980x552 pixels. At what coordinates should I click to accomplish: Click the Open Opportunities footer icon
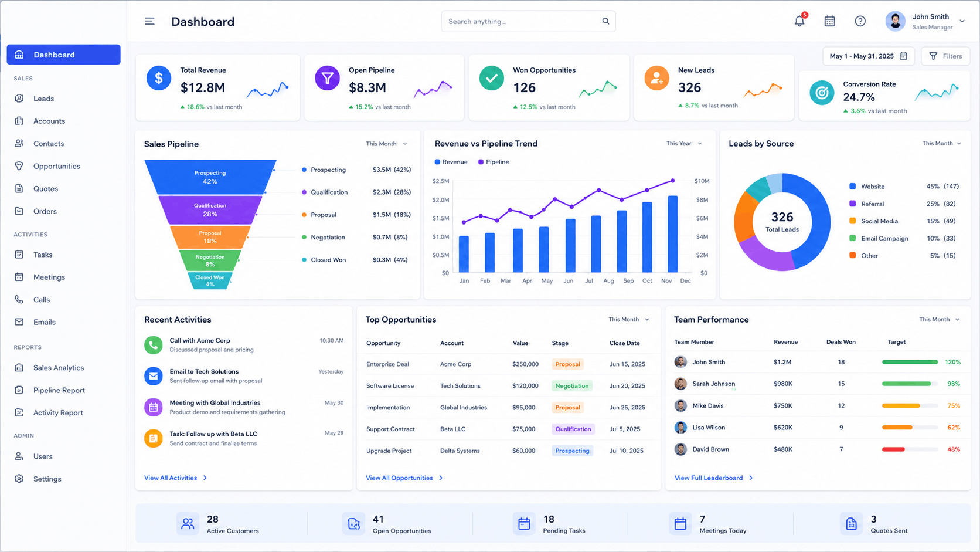tap(353, 524)
